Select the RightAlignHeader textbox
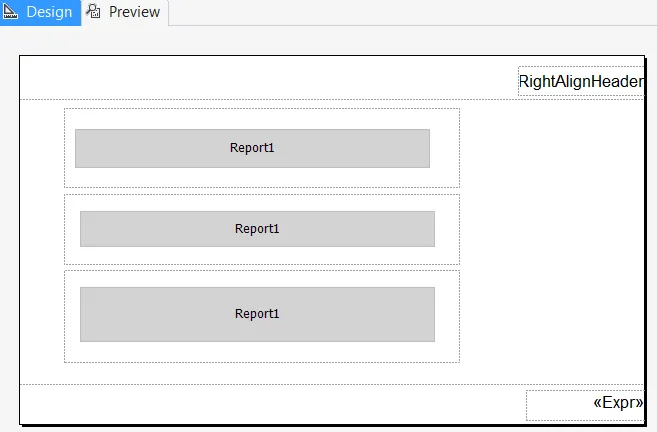Viewport: 657px width, 432px height. coord(581,81)
